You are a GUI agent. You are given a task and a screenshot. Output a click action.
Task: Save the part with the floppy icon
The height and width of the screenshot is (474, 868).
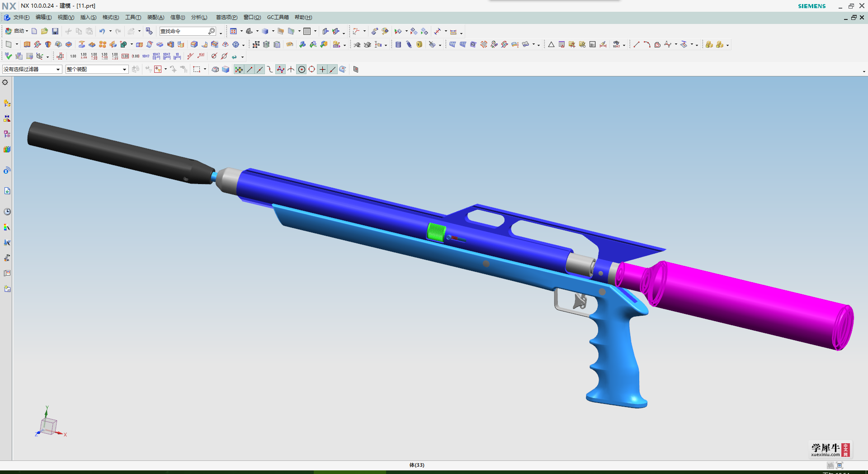(x=55, y=31)
